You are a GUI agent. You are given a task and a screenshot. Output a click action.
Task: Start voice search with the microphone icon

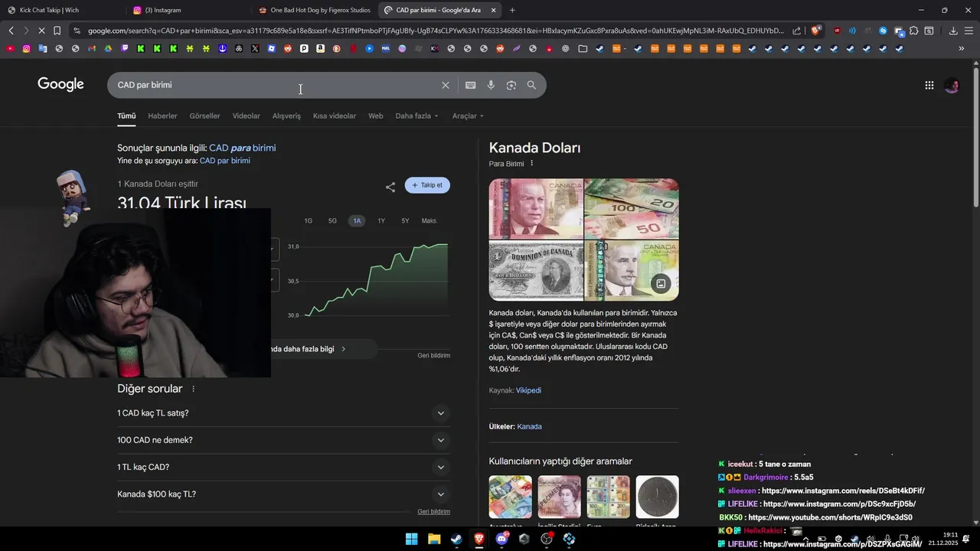491,85
